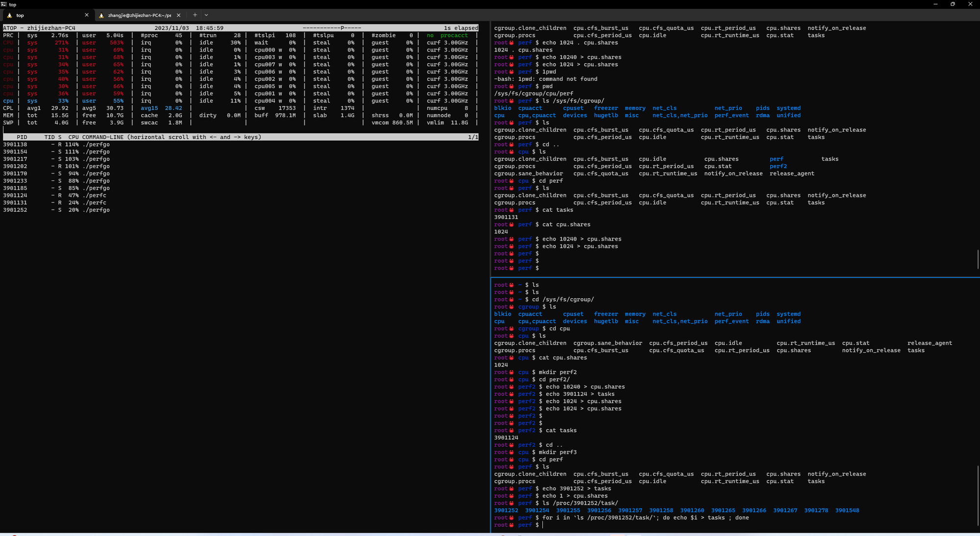Close the zhangjie@zhijiezhan-PC4 tab
Viewport: 980px width, 536px height.
(x=179, y=15)
